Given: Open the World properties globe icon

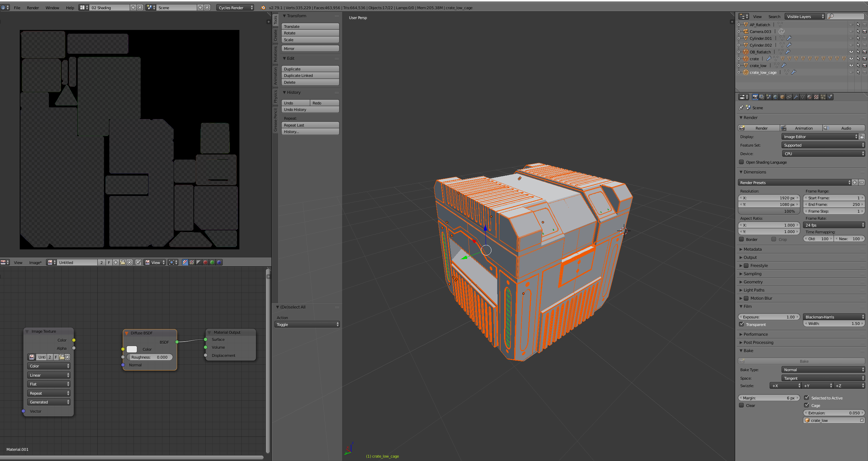Looking at the screenshot, I should click(x=775, y=97).
